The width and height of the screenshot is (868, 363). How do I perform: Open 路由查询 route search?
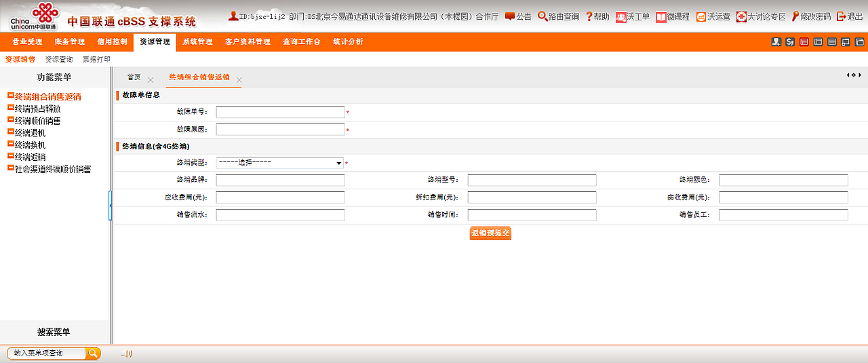559,16
